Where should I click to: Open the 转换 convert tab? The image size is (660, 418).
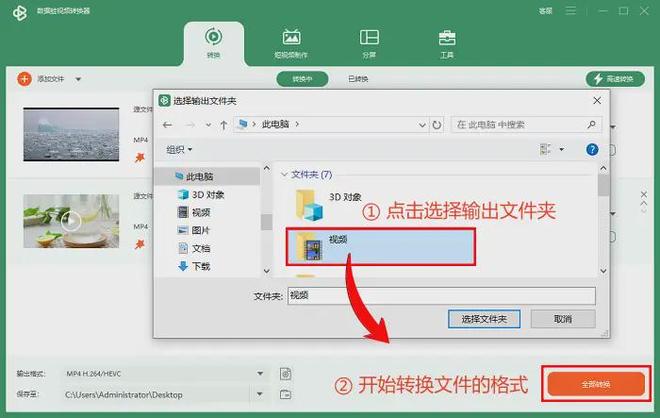click(213, 42)
